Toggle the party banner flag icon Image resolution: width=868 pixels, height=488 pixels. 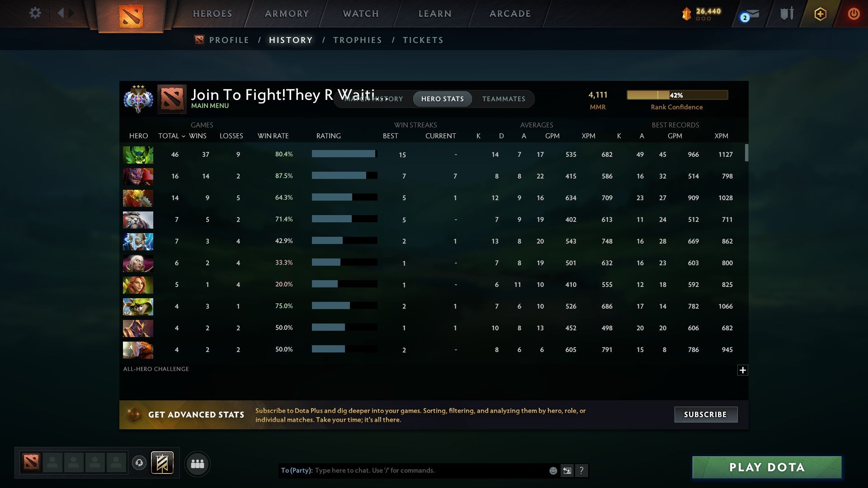coord(162,463)
